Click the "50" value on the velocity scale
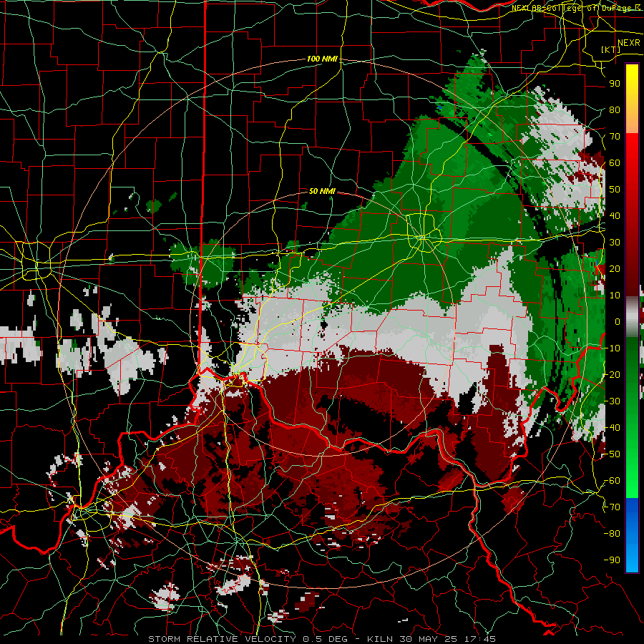This screenshot has height=644, width=644. 615,190
